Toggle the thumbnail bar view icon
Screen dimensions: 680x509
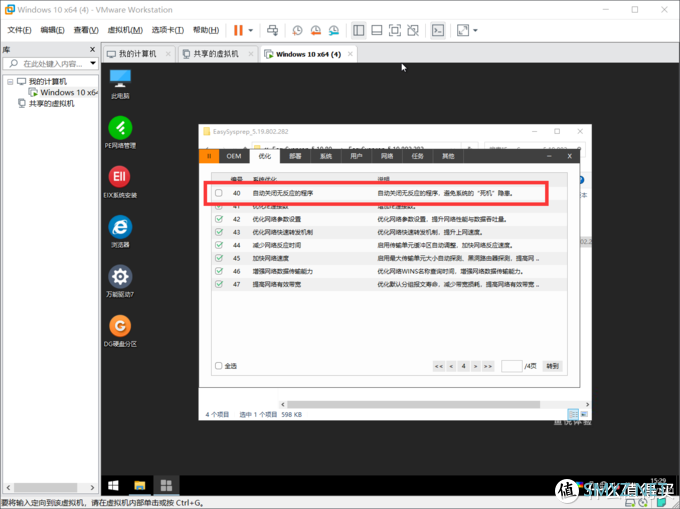click(x=377, y=30)
